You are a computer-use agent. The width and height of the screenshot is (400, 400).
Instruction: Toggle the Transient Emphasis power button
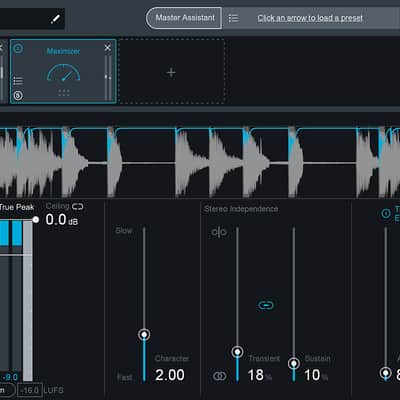pos(386,213)
